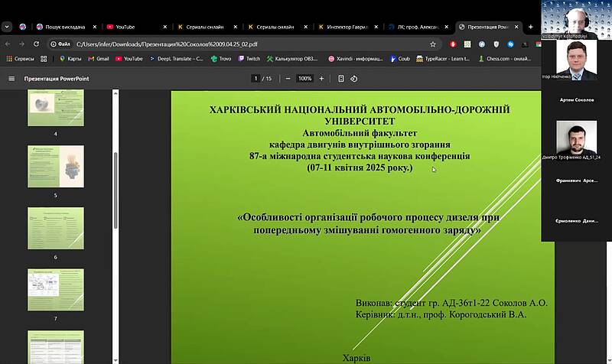
Task: Toggle the PDF sidebar menu icon
Action: click(x=11, y=79)
